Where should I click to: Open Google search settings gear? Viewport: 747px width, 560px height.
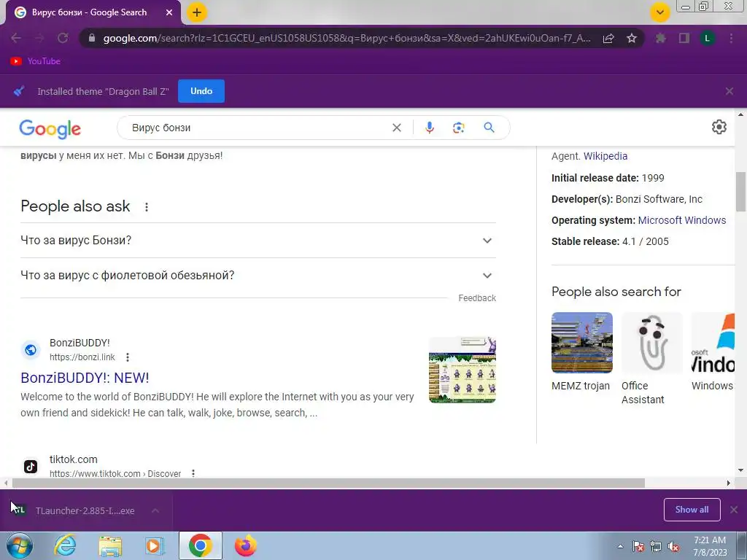pyautogui.click(x=719, y=127)
